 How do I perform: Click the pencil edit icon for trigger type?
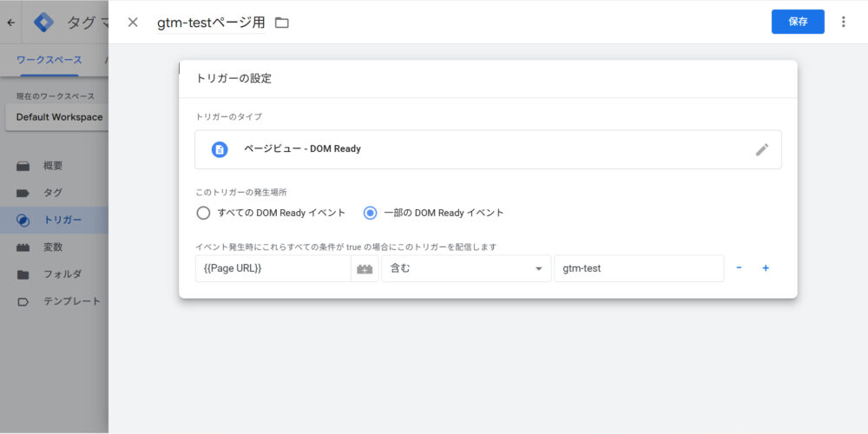click(x=761, y=149)
